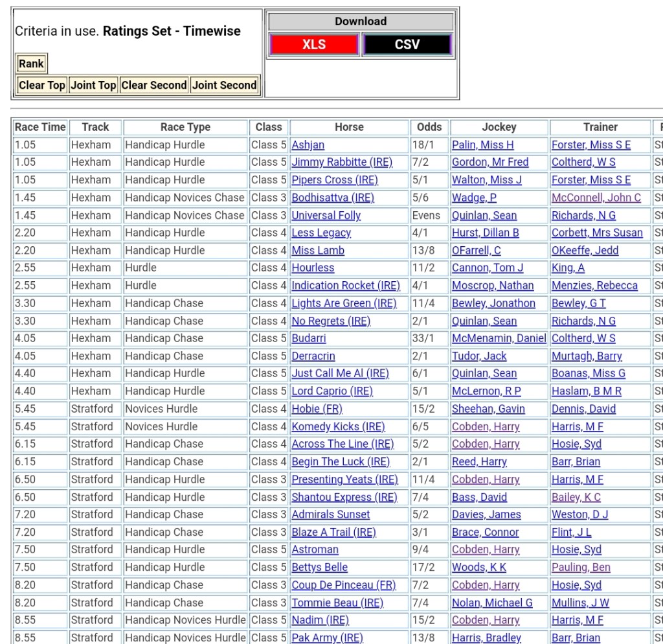663x644 pixels.
Task: Open trainer McConnell, John C link
Action: (x=596, y=198)
